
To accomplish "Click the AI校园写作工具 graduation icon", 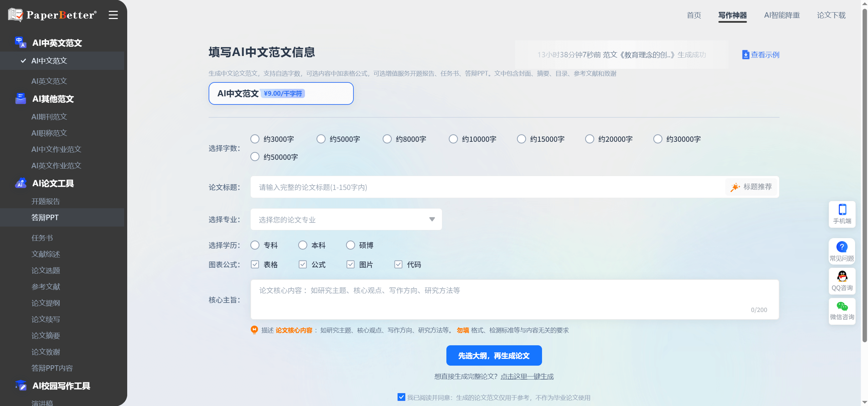I will click(20, 386).
